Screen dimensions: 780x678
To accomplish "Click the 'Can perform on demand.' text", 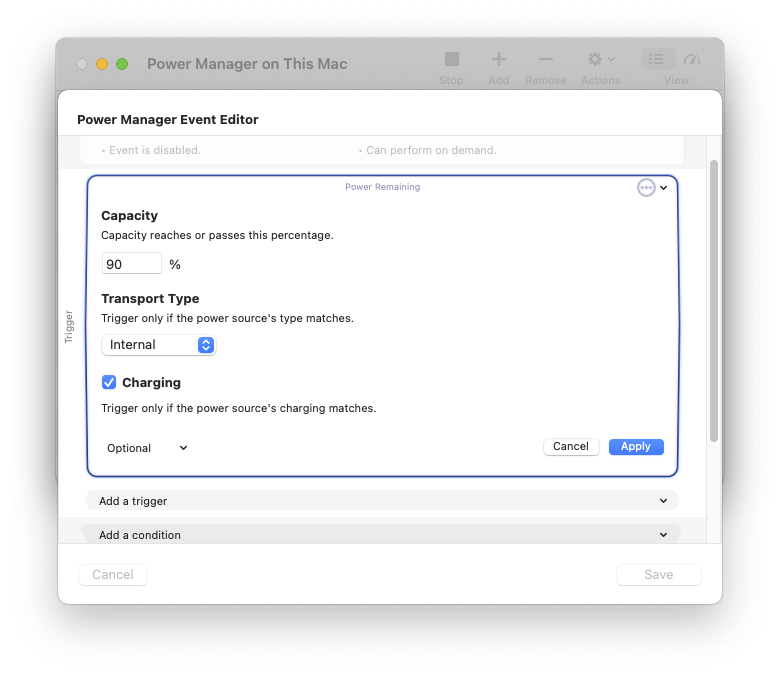I will (431, 150).
